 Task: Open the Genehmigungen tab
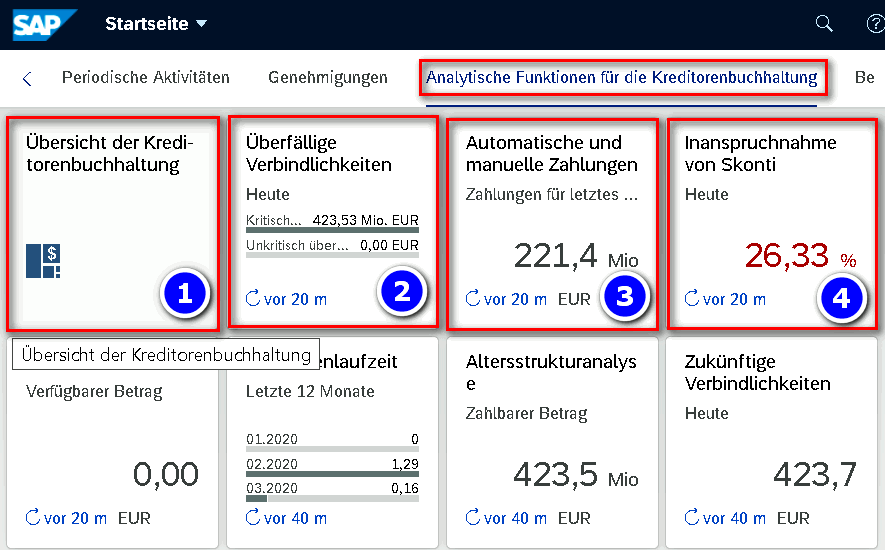point(328,77)
